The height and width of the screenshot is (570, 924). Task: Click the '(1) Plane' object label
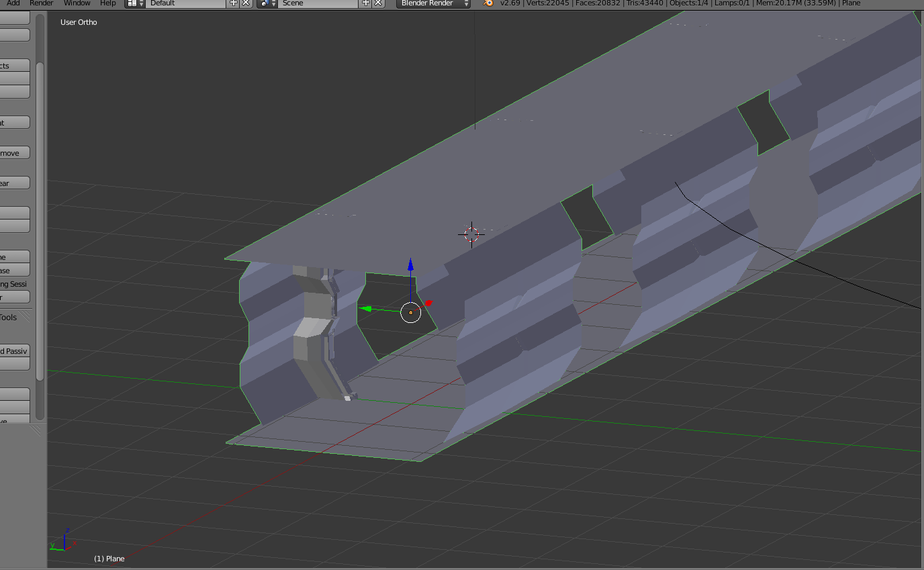tap(109, 559)
